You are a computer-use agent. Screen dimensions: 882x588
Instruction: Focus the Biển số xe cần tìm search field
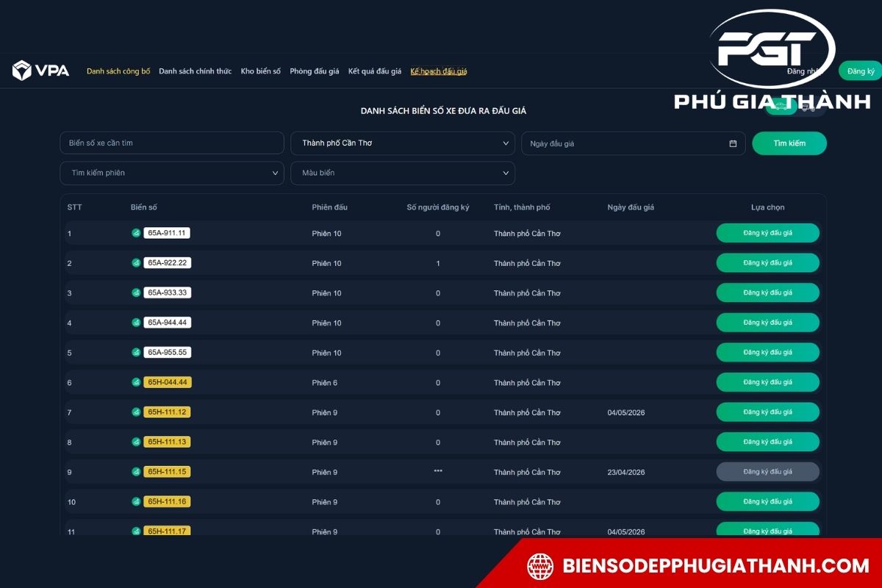click(x=172, y=143)
